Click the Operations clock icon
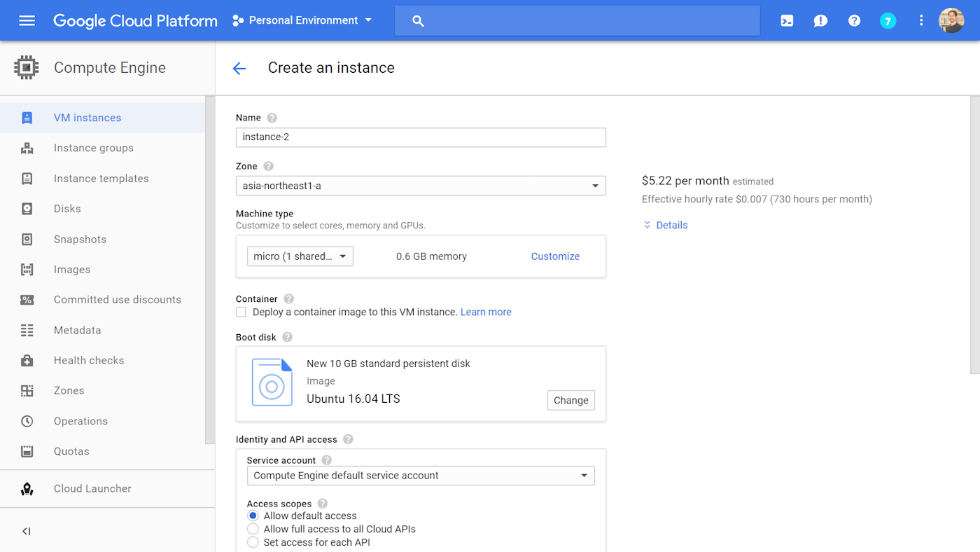Viewport: 980px width, 552px height. click(27, 421)
